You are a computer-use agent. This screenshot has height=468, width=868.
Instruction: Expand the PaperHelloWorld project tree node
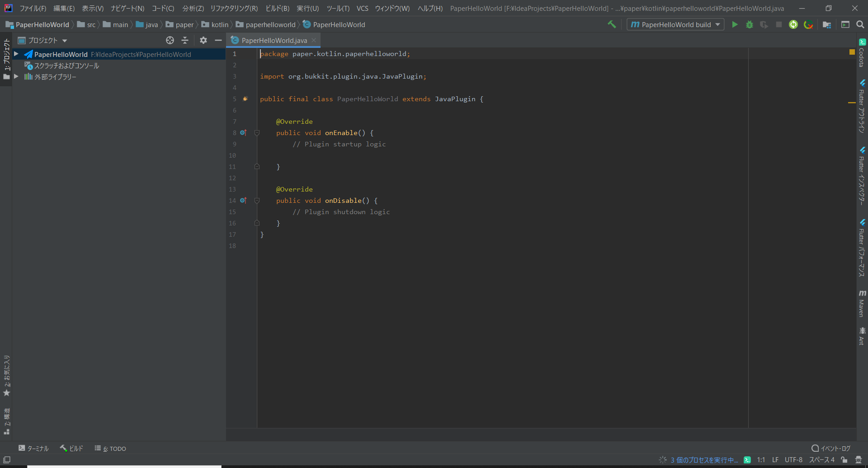[16, 54]
